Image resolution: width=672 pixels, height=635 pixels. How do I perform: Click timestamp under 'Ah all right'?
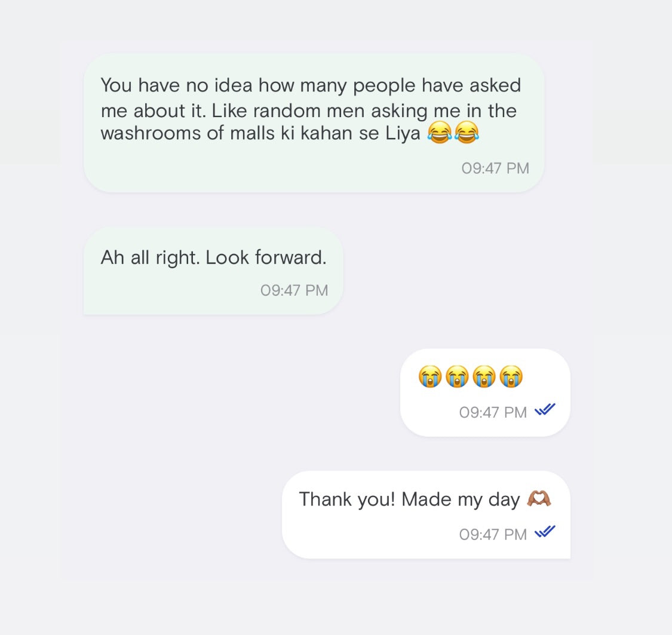pos(294,290)
